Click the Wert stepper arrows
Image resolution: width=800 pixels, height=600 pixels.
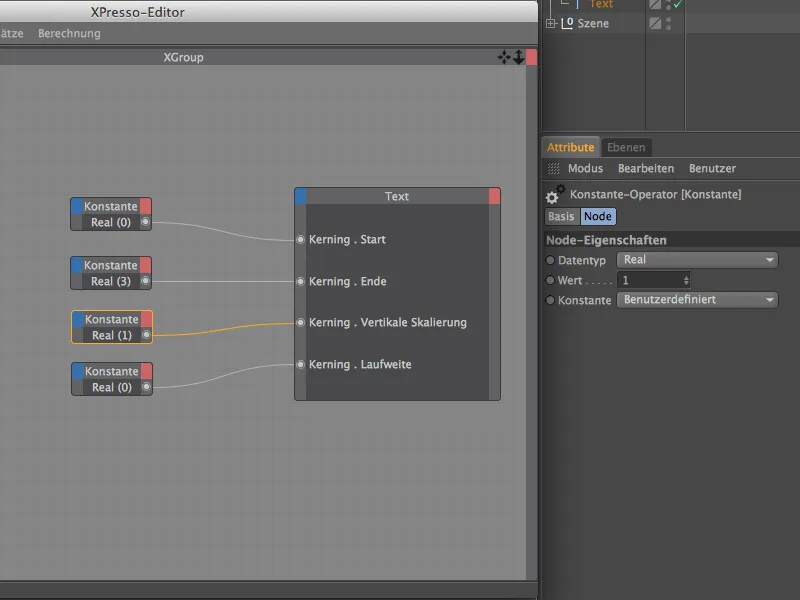(686, 280)
